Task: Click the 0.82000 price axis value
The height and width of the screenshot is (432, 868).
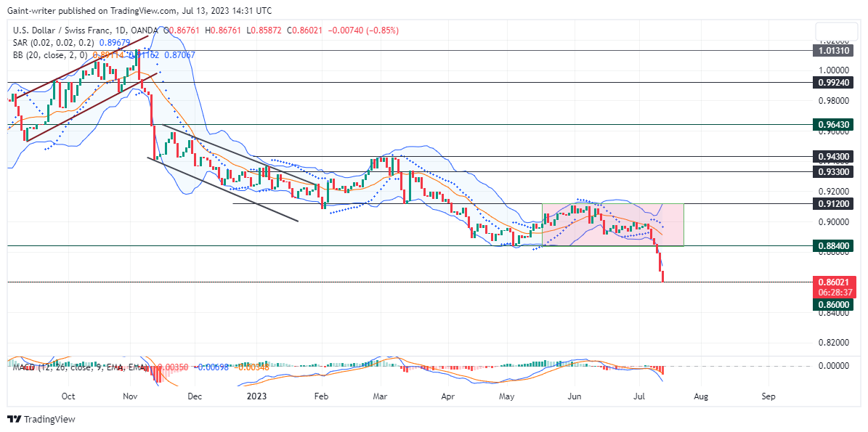Action: pos(833,343)
